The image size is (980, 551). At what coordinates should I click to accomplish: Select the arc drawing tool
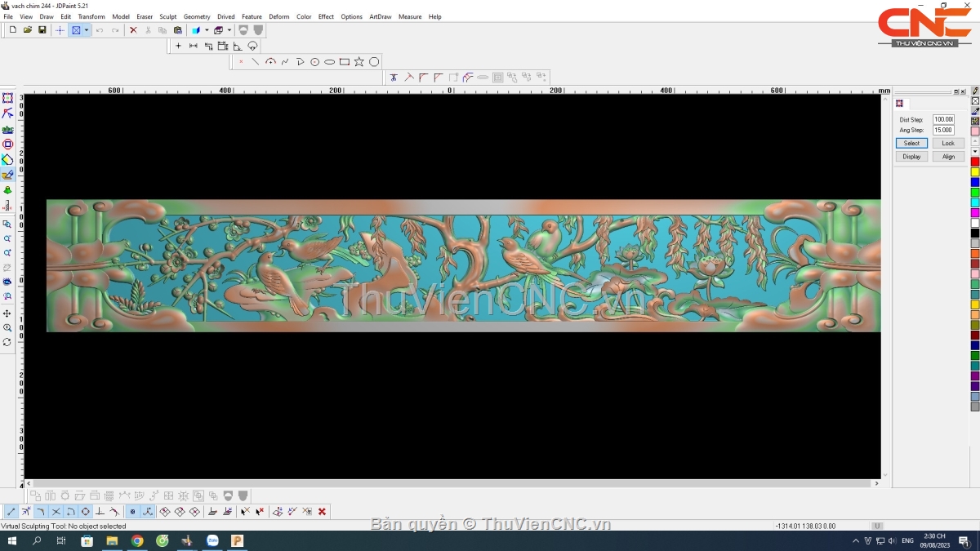coord(270,62)
